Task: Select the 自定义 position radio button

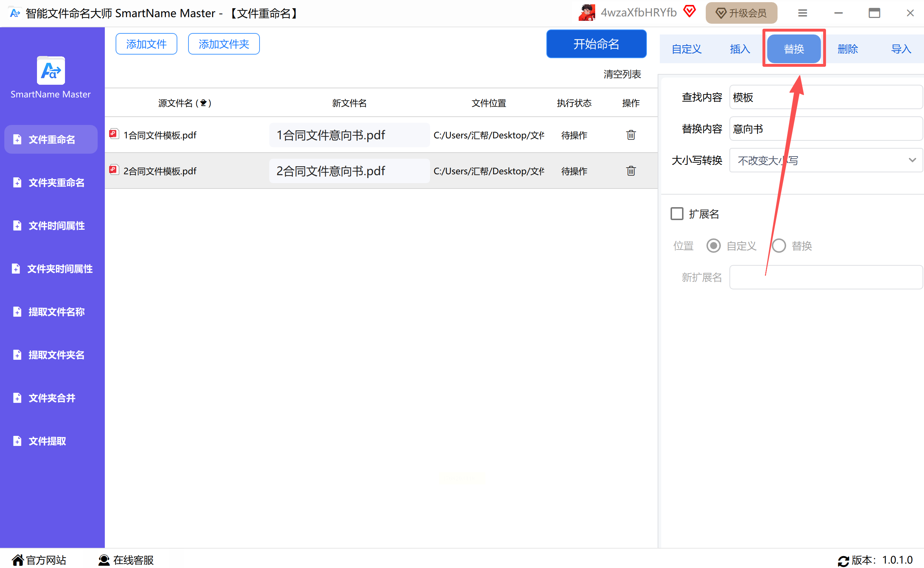Action: point(713,246)
